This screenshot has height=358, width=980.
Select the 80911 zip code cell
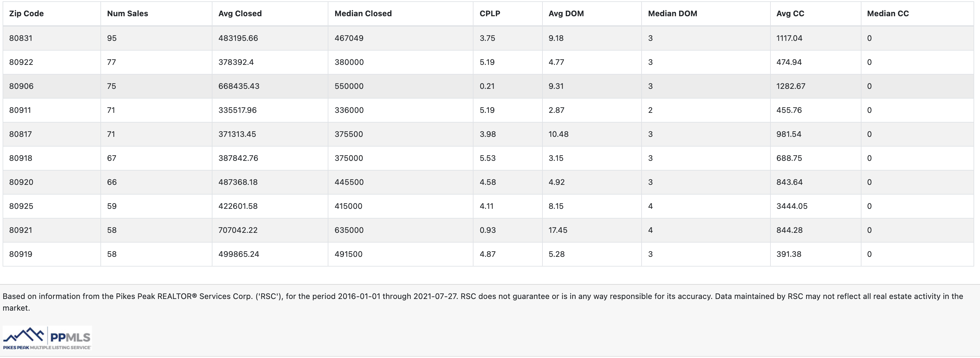pyautogui.click(x=20, y=110)
